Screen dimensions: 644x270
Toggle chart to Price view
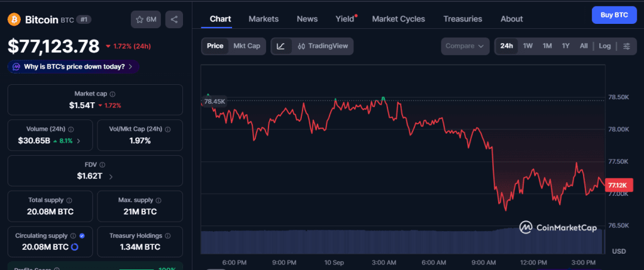215,46
